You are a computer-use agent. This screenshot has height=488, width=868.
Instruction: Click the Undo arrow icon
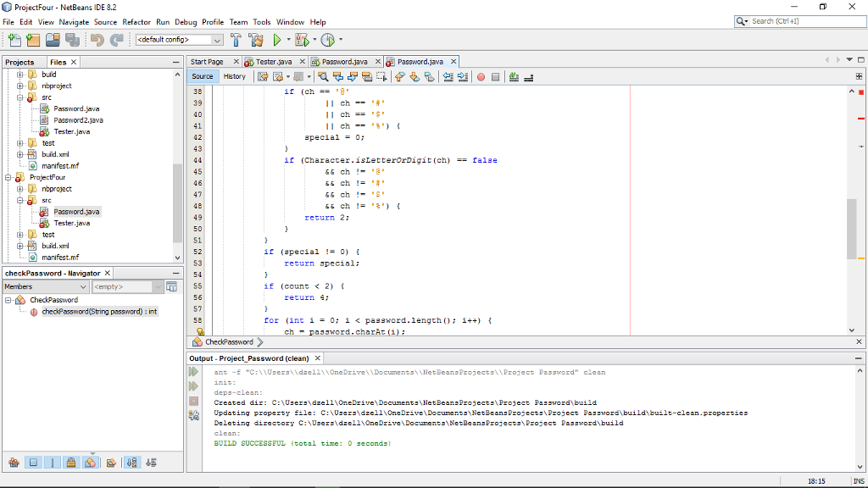coord(97,40)
